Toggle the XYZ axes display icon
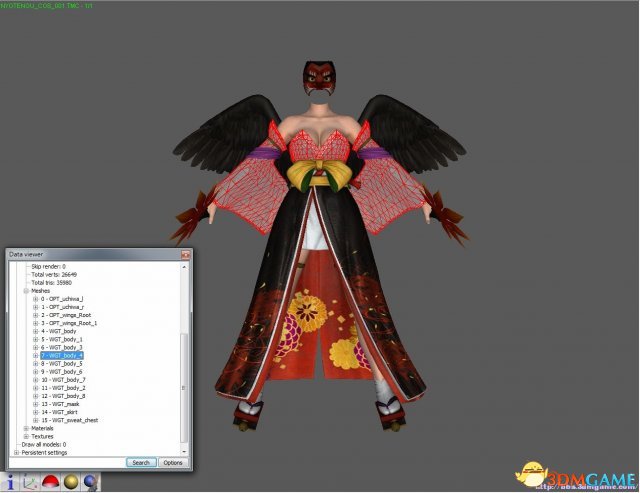 (x=30, y=482)
